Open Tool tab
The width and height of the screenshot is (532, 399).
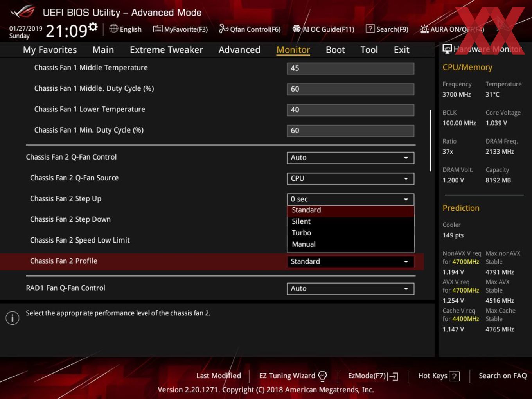(369, 50)
